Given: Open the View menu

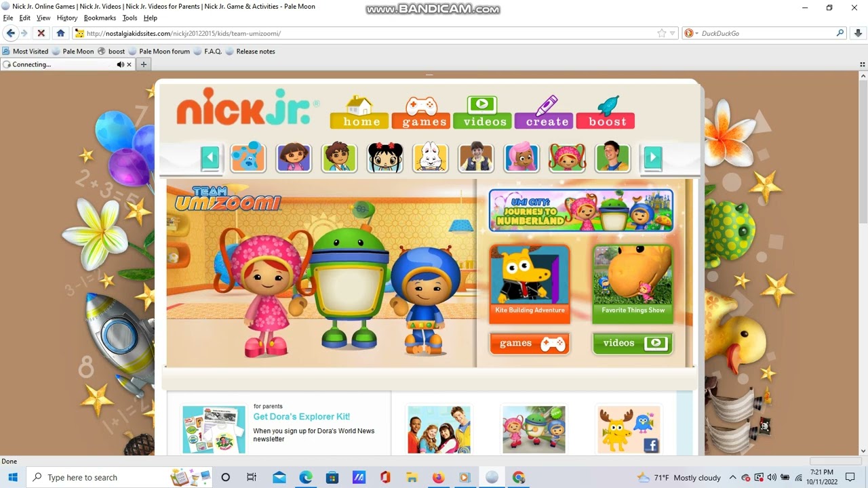Looking at the screenshot, I should pyautogui.click(x=43, y=18).
